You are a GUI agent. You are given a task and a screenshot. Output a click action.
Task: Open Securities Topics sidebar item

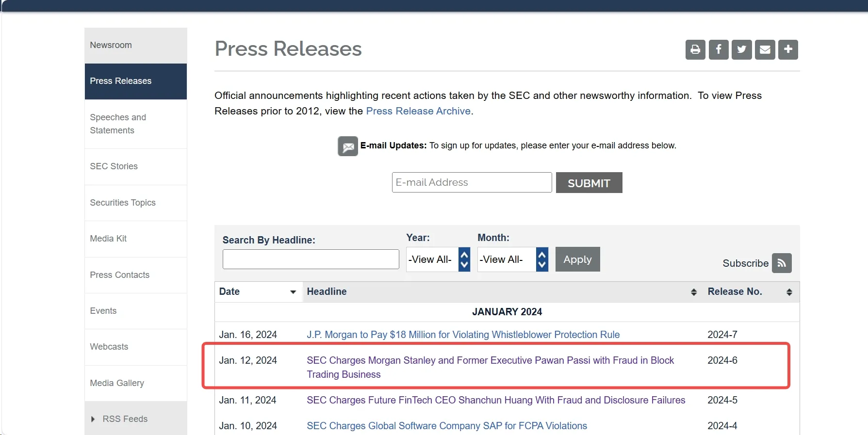(136, 203)
